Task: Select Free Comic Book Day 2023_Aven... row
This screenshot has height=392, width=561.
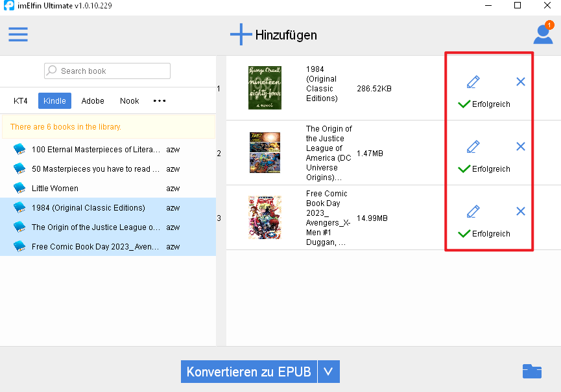Action: tap(108, 246)
